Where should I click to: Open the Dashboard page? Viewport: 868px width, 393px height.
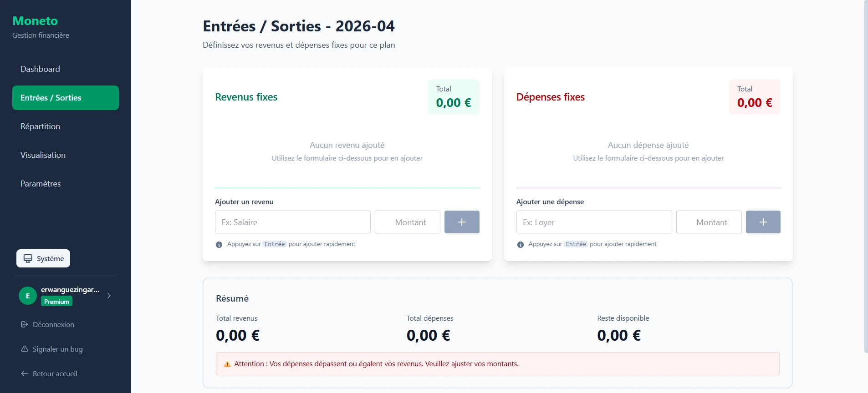[x=40, y=69]
